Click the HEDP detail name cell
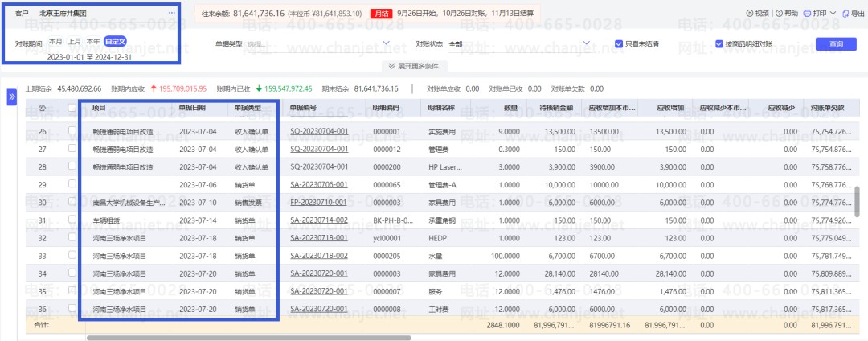Viewport: 868px width, 341px height. tap(436, 238)
